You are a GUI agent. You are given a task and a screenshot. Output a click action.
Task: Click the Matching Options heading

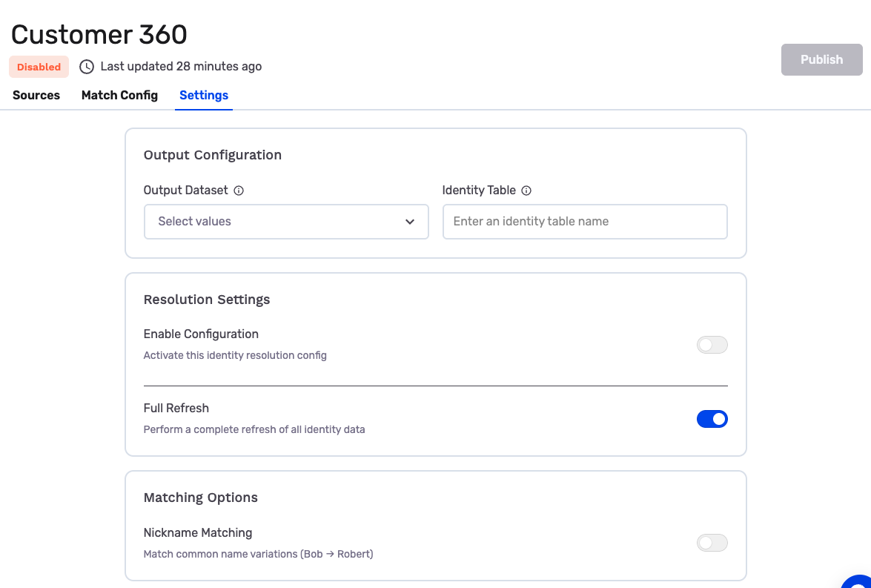tap(201, 498)
